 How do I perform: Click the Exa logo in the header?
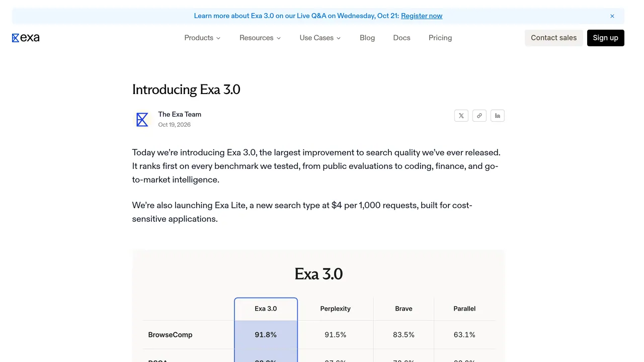(x=26, y=38)
